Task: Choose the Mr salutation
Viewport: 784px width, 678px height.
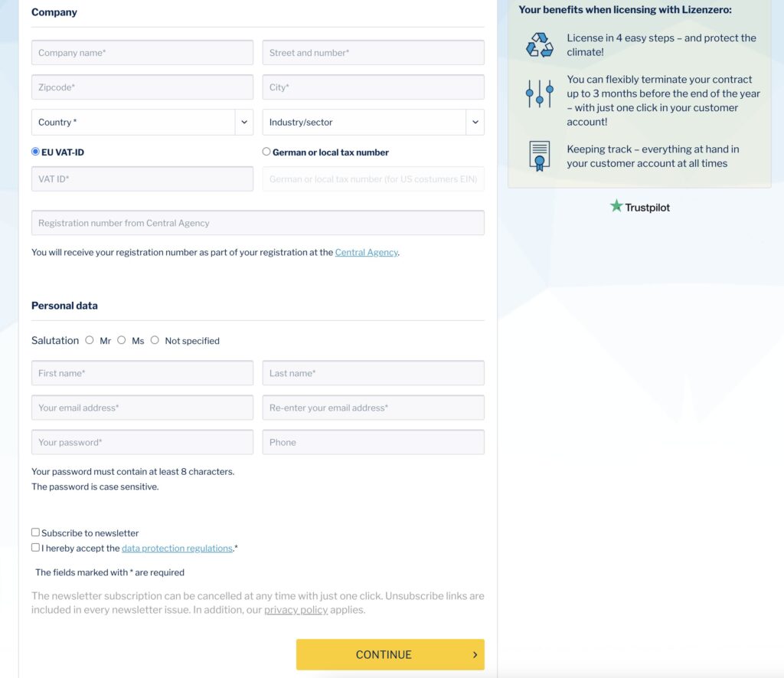Action: click(90, 340)
